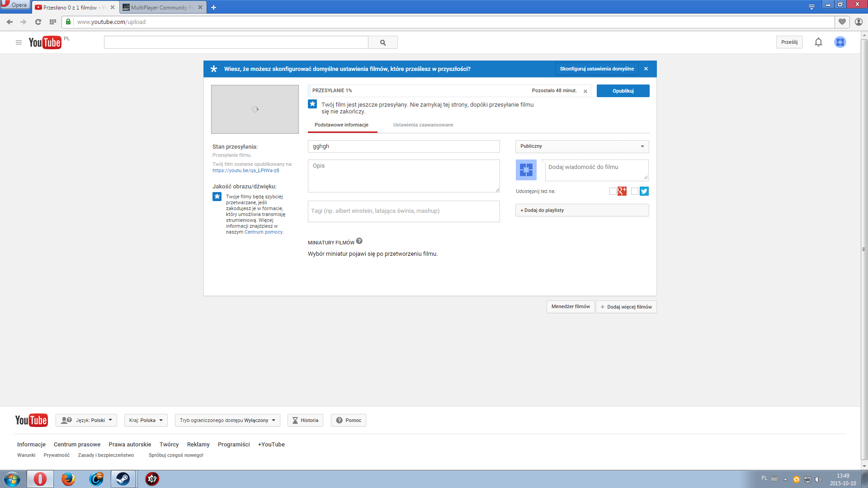Click the footer YouTube logo
This screenshot has height=488, width=868.
pos(31,420)
